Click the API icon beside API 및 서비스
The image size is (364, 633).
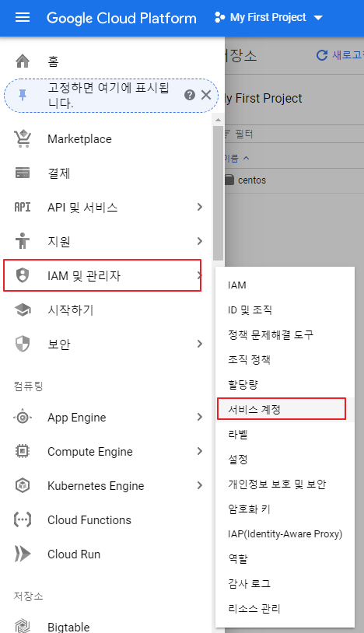click(x=23, y=207)
